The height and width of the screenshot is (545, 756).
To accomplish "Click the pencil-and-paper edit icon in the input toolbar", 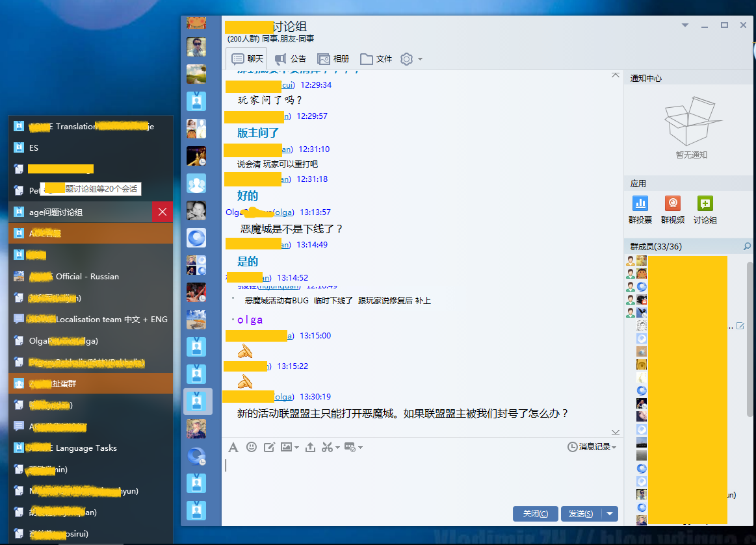I will tap(269, 447).
